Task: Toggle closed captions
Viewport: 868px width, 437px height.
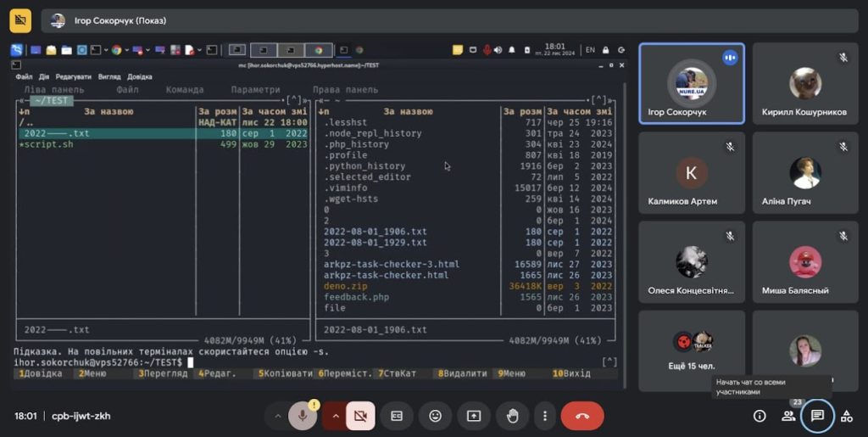Action: pos(396,416)
